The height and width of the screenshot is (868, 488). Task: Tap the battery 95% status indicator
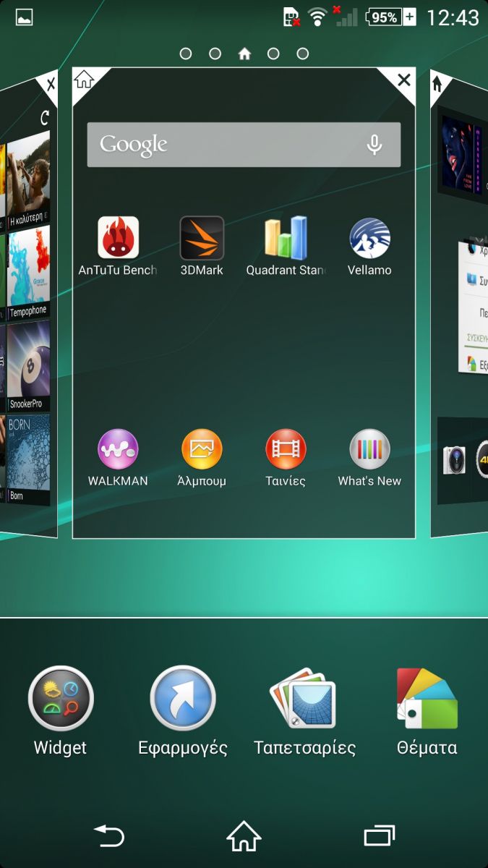pyautogui.click(x=391, y=17)
